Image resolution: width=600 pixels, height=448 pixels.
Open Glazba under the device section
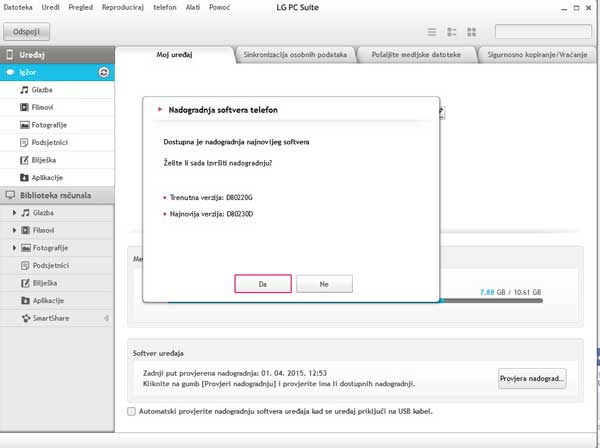tap(57, 90)
